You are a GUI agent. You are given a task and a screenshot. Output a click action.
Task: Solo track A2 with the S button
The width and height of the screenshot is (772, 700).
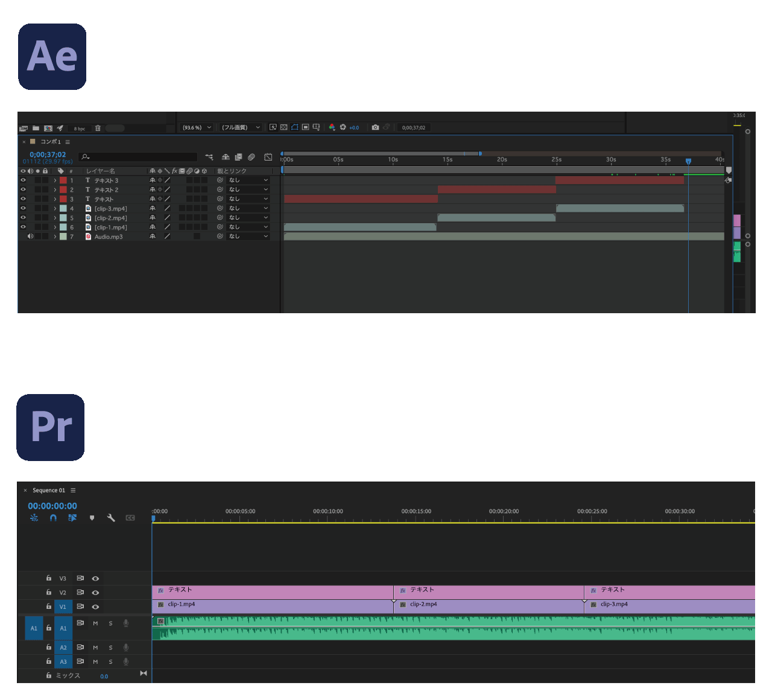pyautogui.click(x=110, y=647)
